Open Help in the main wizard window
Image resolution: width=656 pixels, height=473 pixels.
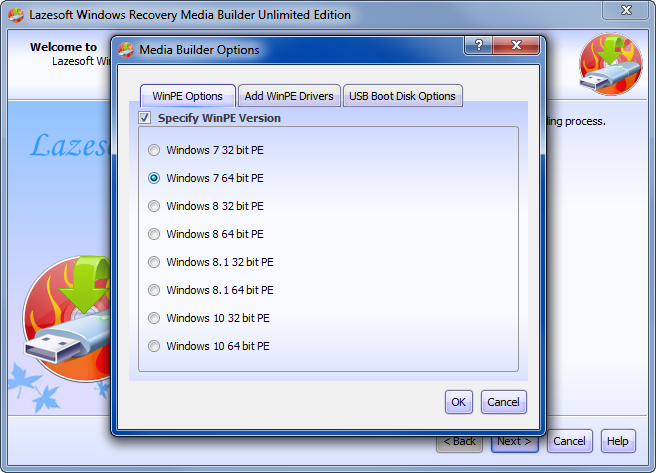tap(618, 441)
